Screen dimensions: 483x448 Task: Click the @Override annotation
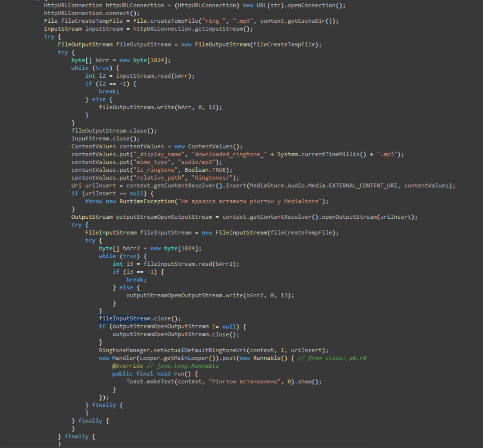127,366
